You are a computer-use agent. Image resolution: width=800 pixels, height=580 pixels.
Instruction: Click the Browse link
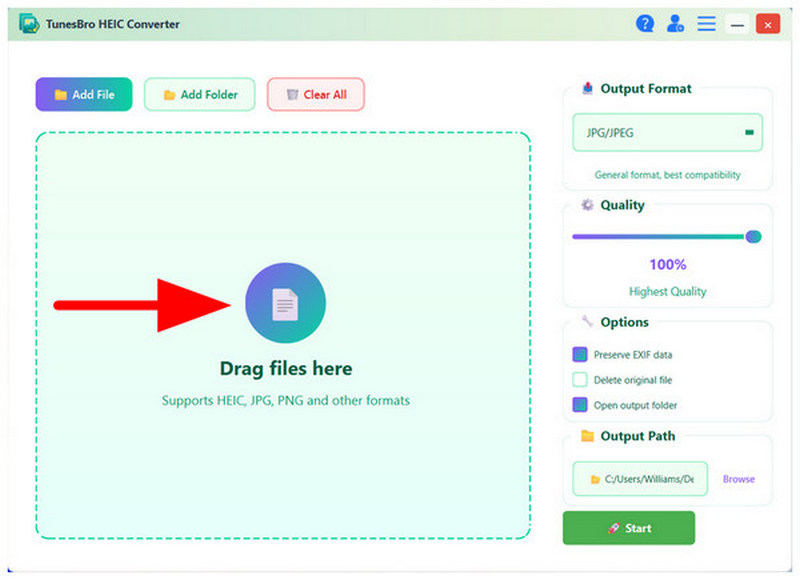[x=738, y=479]
